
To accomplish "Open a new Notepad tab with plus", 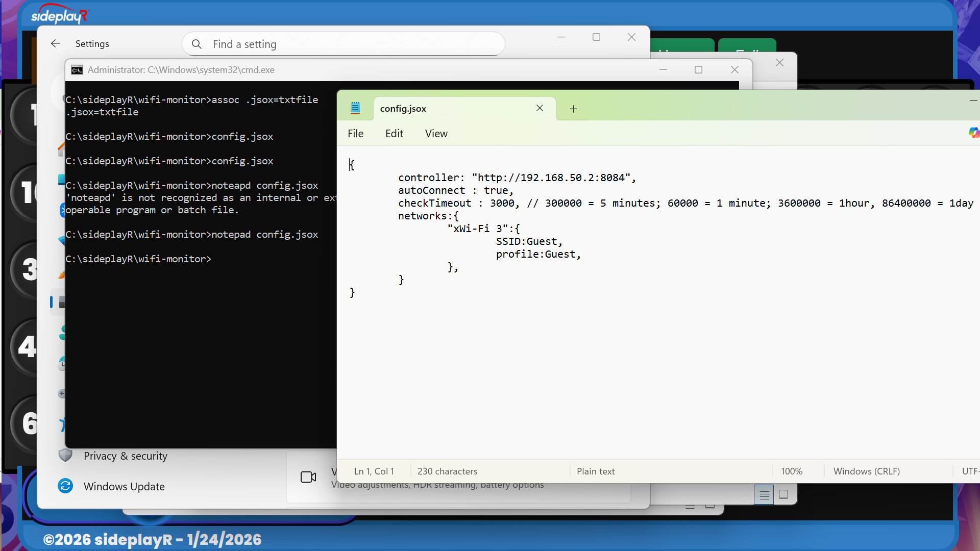I will pos(573,109).
